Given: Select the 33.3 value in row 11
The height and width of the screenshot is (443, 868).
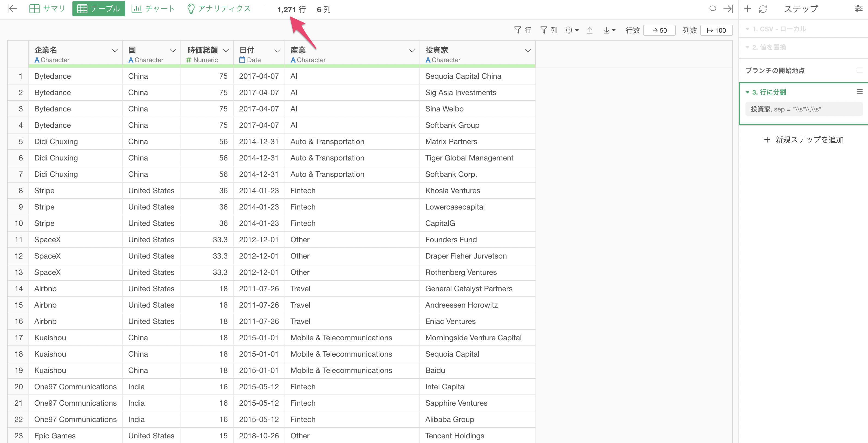Looking at the screenshot, I should [x=207, y=240].
